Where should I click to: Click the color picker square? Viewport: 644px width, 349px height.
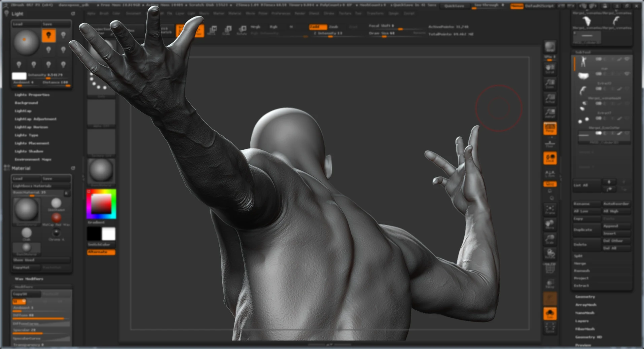click(101, 204)
